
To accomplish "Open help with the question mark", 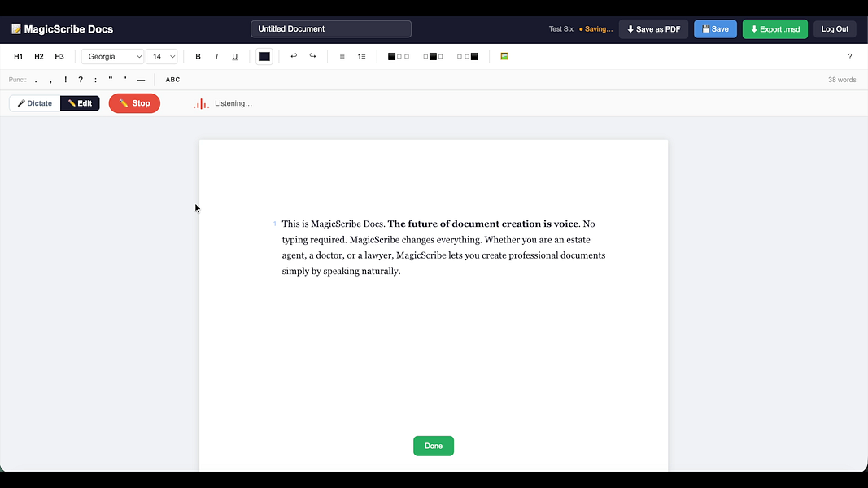I will pyautogui.click(x=850, y=56).
